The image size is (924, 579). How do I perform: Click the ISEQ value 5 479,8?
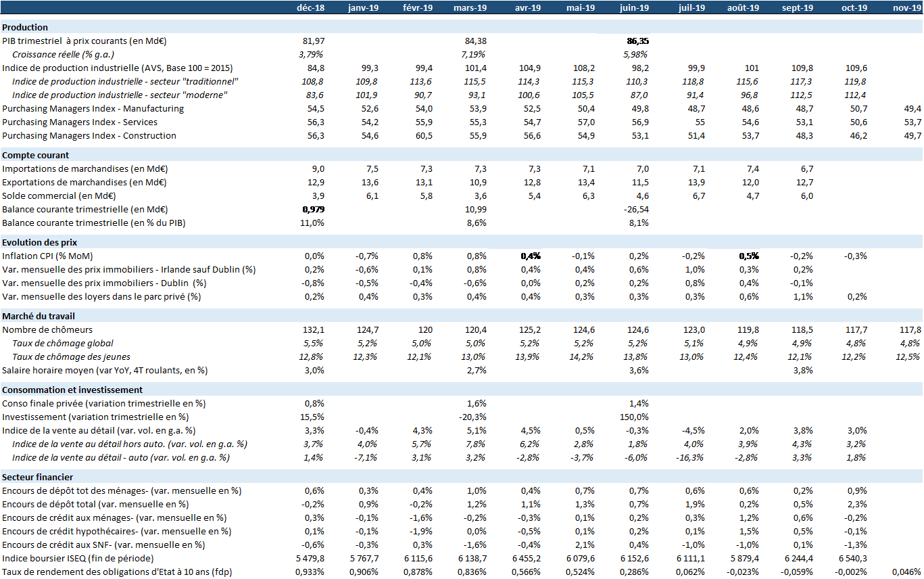pos(310,558)
